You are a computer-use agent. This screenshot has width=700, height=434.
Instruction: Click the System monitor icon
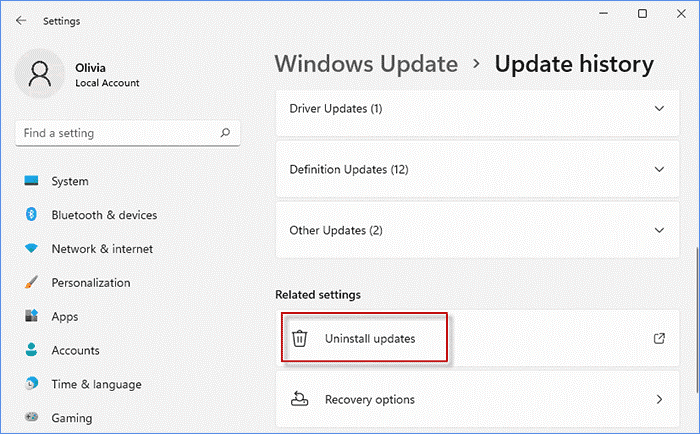(x=31, y=181)
